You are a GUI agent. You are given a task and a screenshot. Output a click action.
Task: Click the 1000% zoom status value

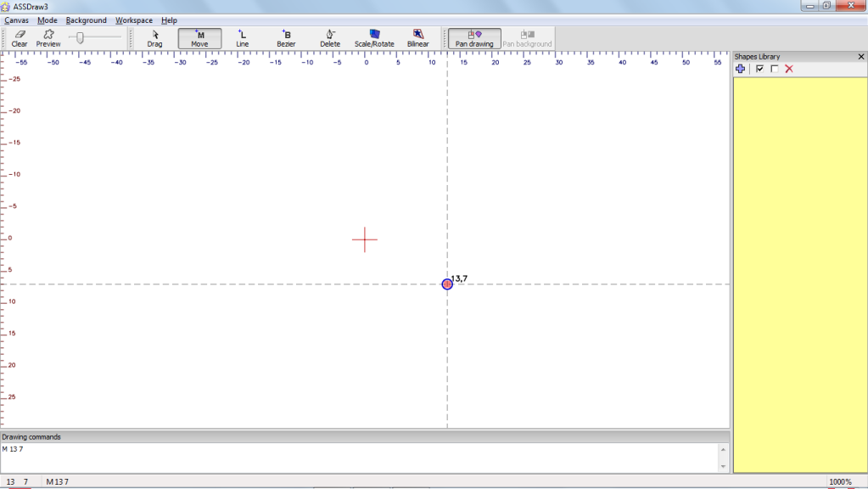pos(840,482)
